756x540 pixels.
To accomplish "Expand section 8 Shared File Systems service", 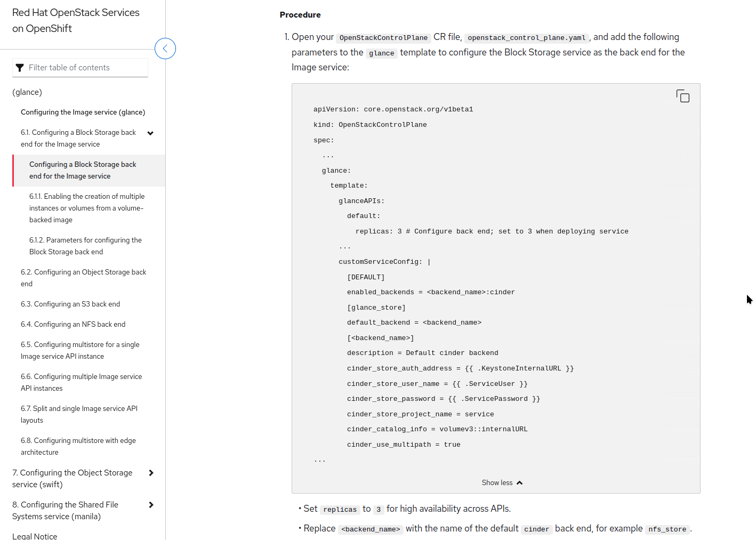I will click(x=151, y=505).
